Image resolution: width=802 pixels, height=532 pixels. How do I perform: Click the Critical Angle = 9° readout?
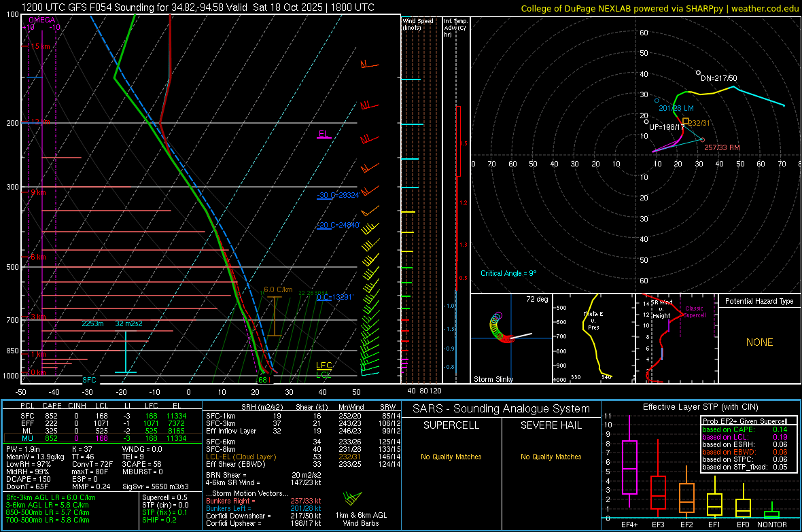[508, 273]
